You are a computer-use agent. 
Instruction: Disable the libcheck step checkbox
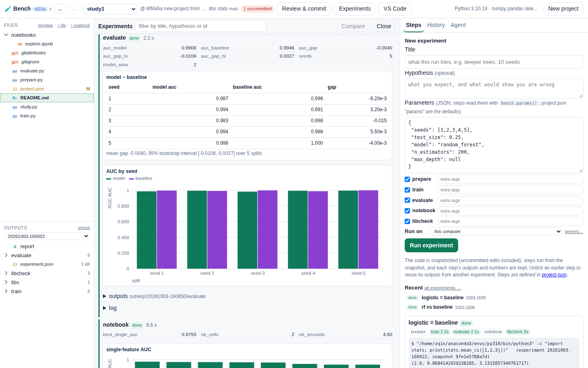(x=407, y=221)
